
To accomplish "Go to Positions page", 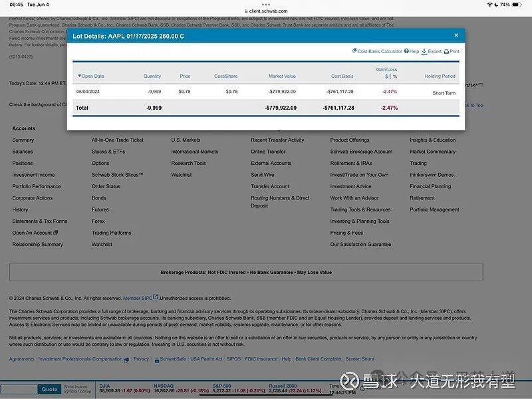I will pyautogui.click(x=23, y=163).
